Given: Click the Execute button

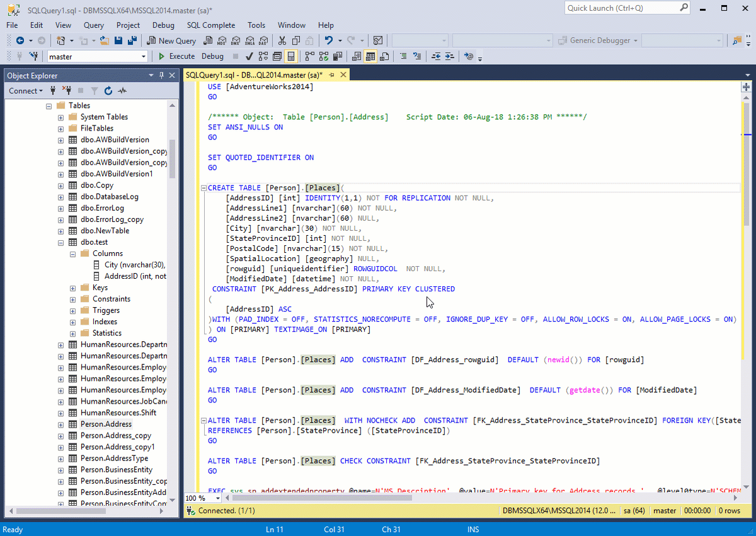Looking at the screenshot, I should click(x=176, y=56).
